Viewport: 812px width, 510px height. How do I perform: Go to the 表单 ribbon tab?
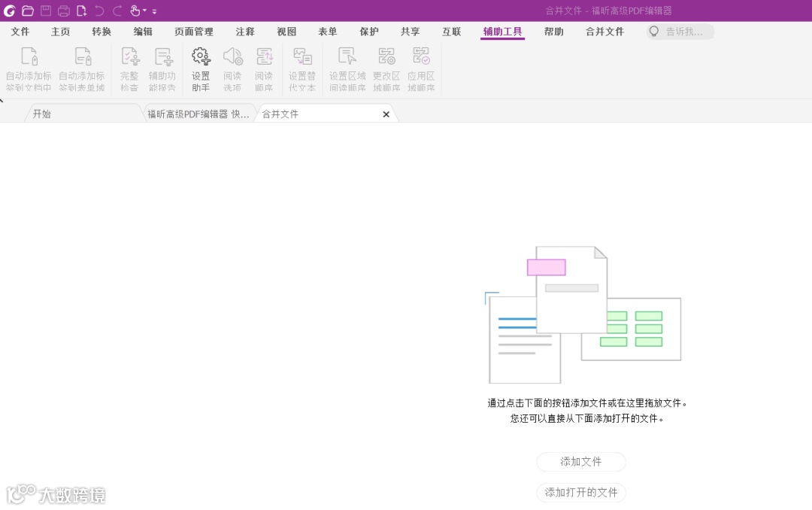327,32
